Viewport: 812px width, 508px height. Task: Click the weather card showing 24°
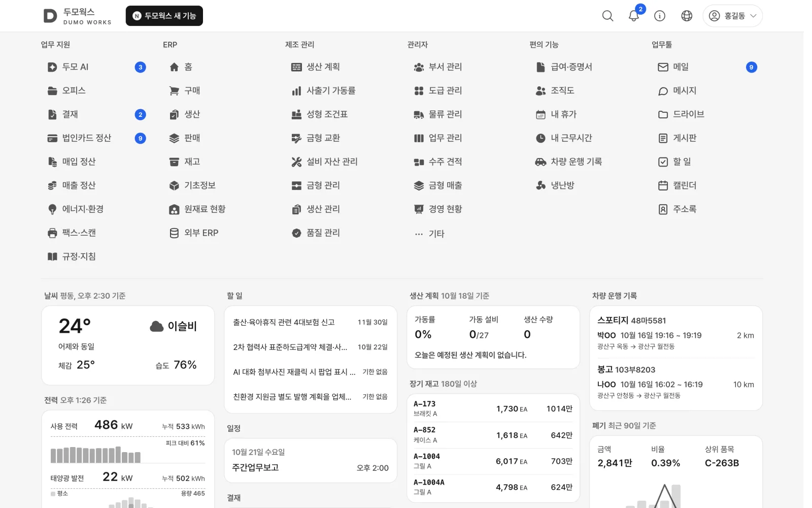(128, 345)
